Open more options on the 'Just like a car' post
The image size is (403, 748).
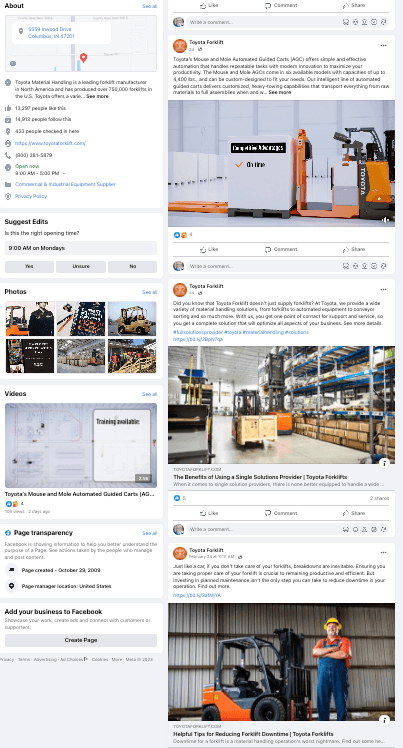383,553
